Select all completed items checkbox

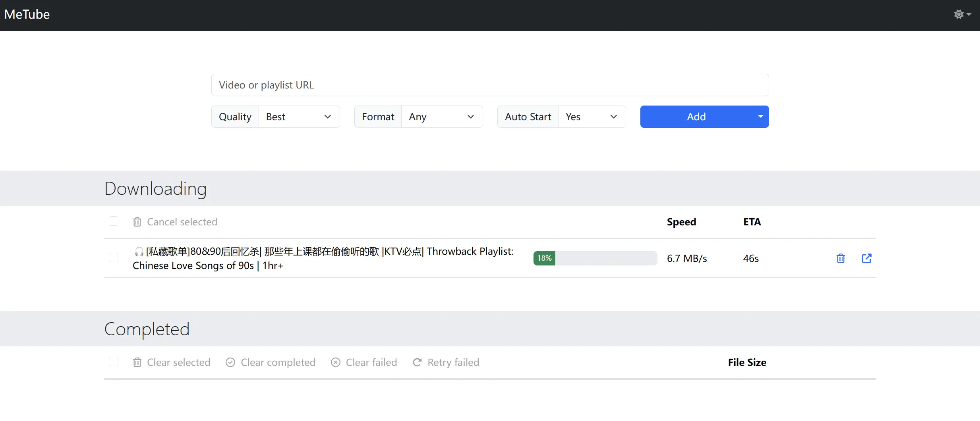click(x=114, y=361)
